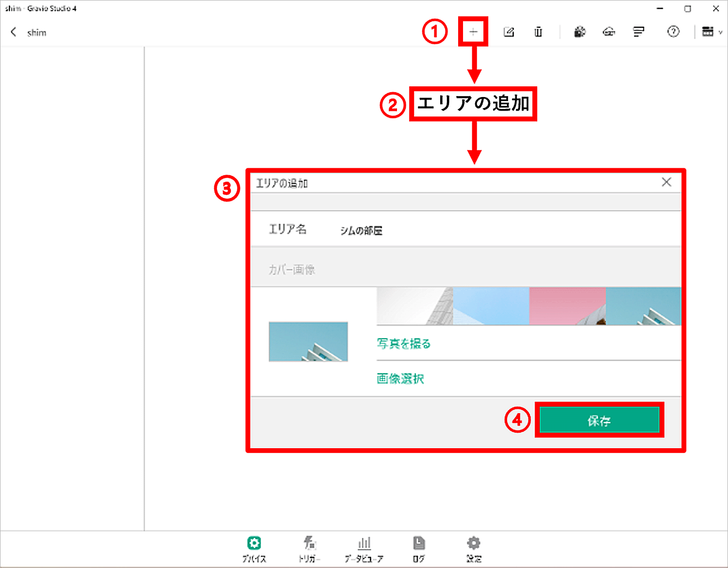This screenshot has width=728, height=568.
Task: Click the 写真を撮る link
Action: click(404, 343)
